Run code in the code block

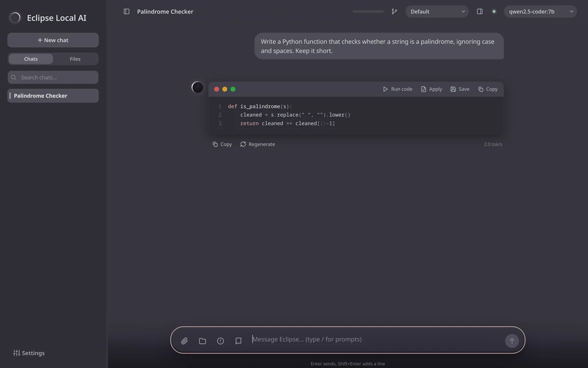coord(398,89)
